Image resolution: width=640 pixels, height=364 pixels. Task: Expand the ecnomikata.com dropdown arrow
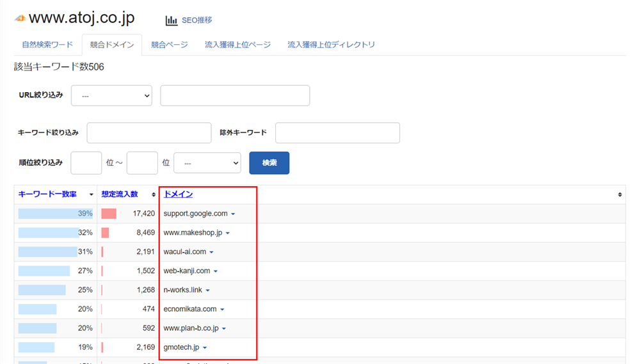click(x=222, y=310)
